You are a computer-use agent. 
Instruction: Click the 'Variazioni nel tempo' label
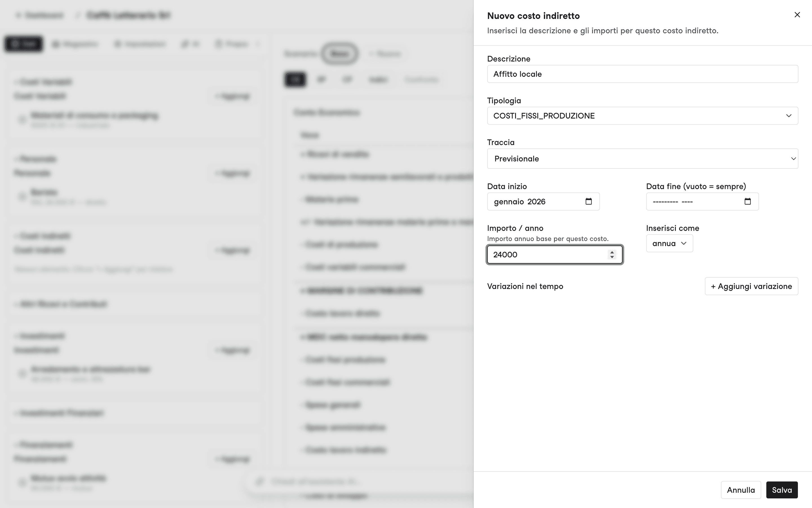525,286
